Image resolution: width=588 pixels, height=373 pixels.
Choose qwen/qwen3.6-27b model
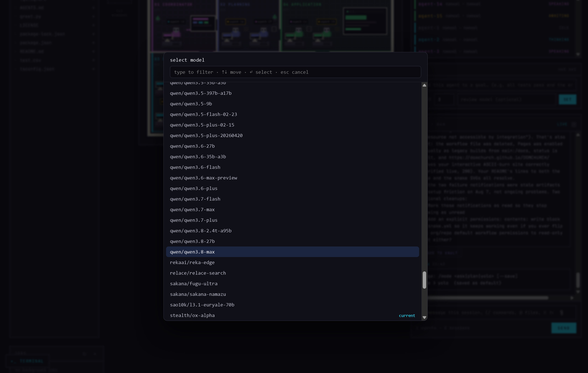pyautogui.click(x=292, y=146)
